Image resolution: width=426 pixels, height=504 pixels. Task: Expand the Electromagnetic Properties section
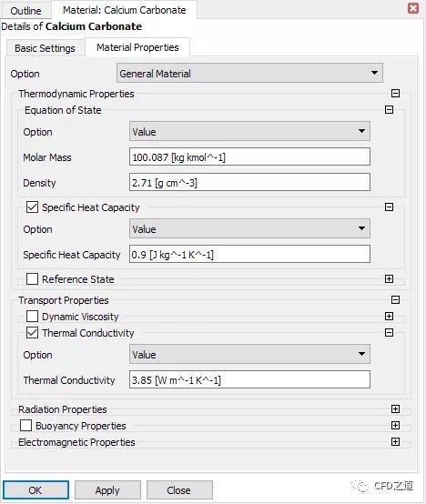point(395,441)
